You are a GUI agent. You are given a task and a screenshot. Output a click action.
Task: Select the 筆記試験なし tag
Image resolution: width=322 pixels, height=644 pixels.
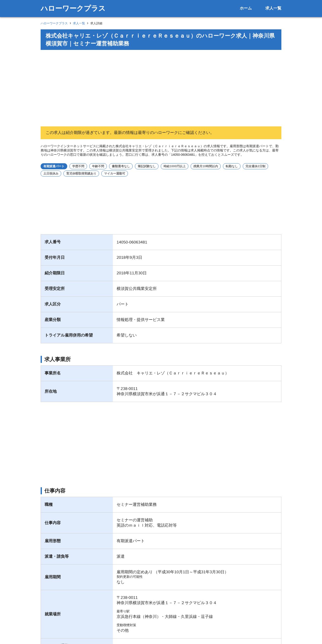pyautogui.click(x=147, y=166)
